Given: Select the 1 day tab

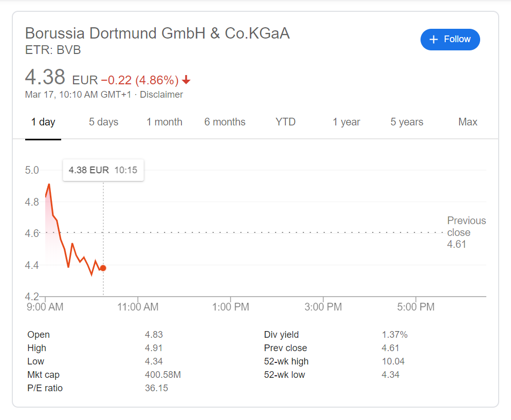Looking at the screenshot, I should click(43, 122).
